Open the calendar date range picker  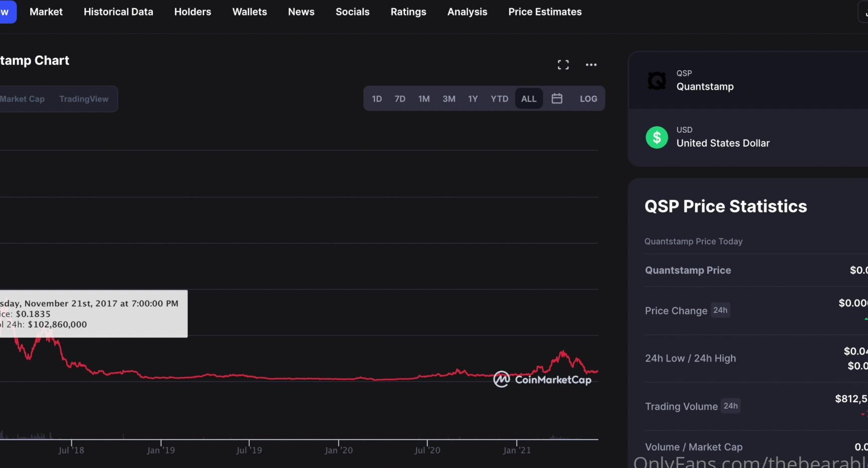(557, 99)
